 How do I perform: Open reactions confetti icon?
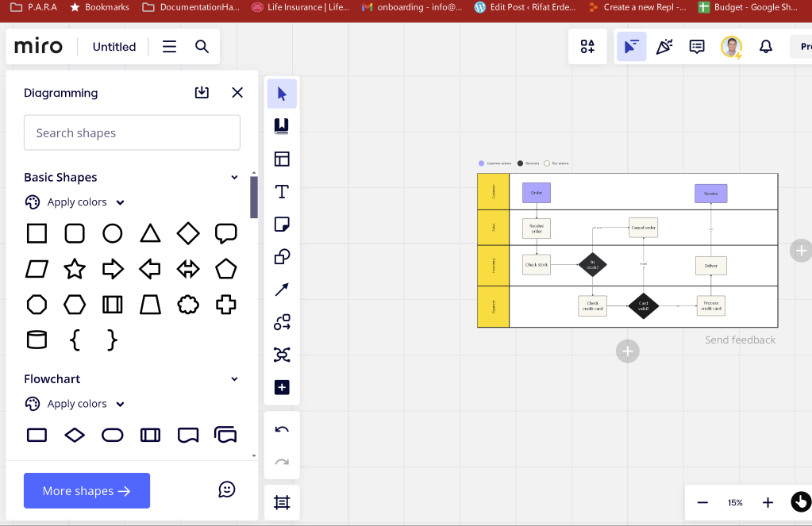pos(664,47)
